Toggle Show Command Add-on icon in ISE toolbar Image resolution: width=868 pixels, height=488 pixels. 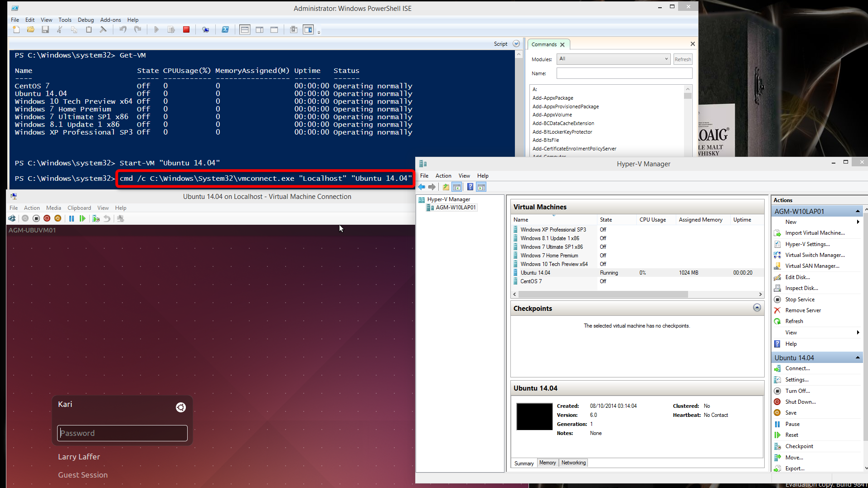[308, 30]
